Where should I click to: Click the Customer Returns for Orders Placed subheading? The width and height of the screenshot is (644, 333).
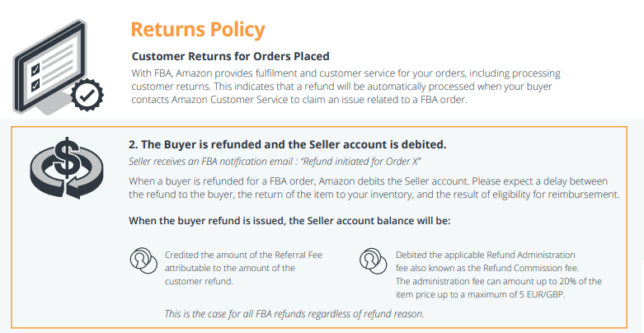pos(230,56)
